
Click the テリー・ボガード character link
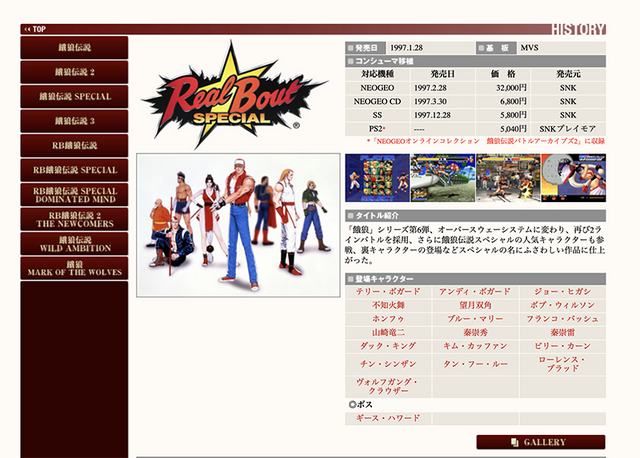388,291
